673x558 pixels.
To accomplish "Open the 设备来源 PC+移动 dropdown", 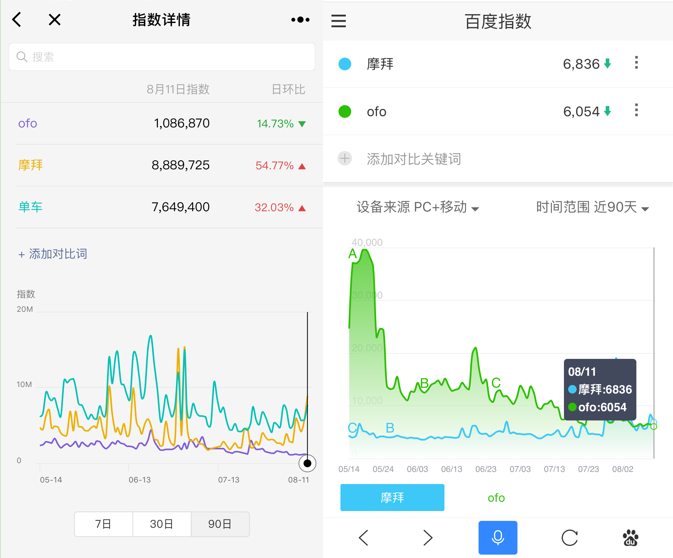I will click(x=418, y=207).
